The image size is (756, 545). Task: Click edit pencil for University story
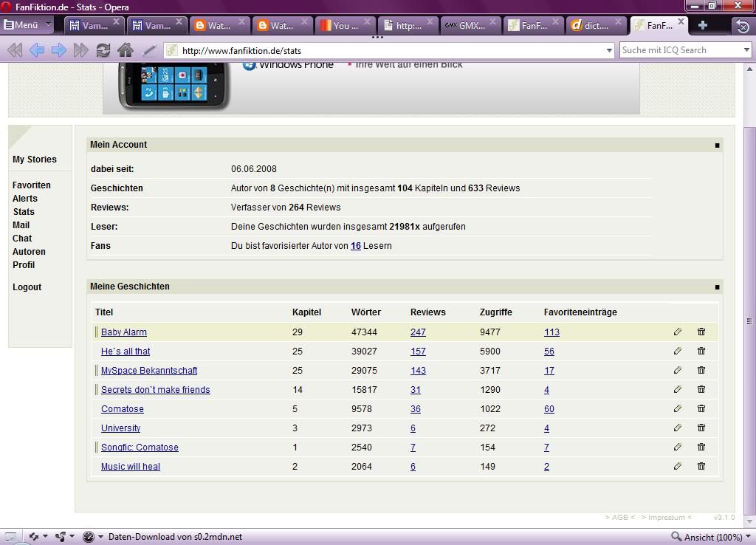click(678, 428)
